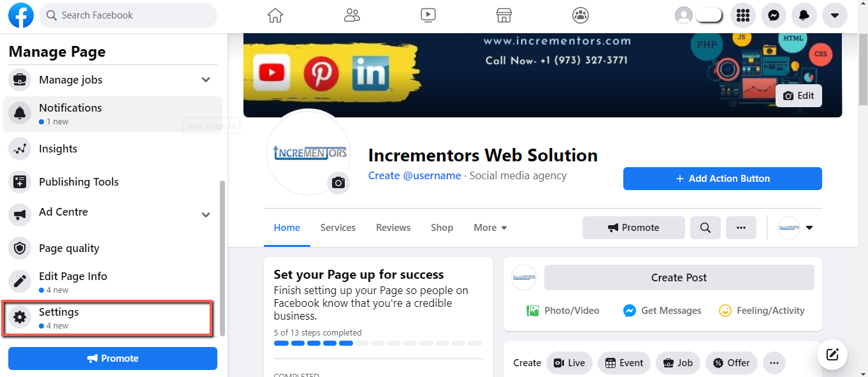This screenshot has width=868, height=377.
Task: Click the camera icon on profile picture
Action: [x=338, y=183]
